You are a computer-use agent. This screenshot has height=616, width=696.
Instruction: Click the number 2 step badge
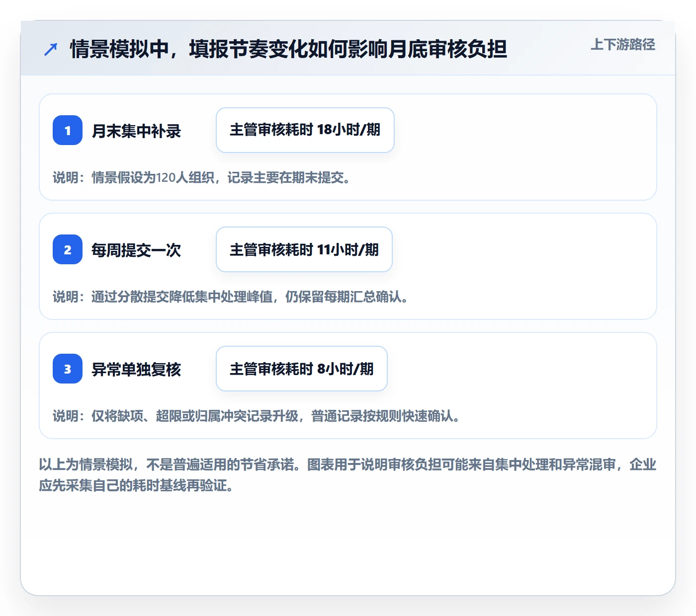(x=68, y=249)
